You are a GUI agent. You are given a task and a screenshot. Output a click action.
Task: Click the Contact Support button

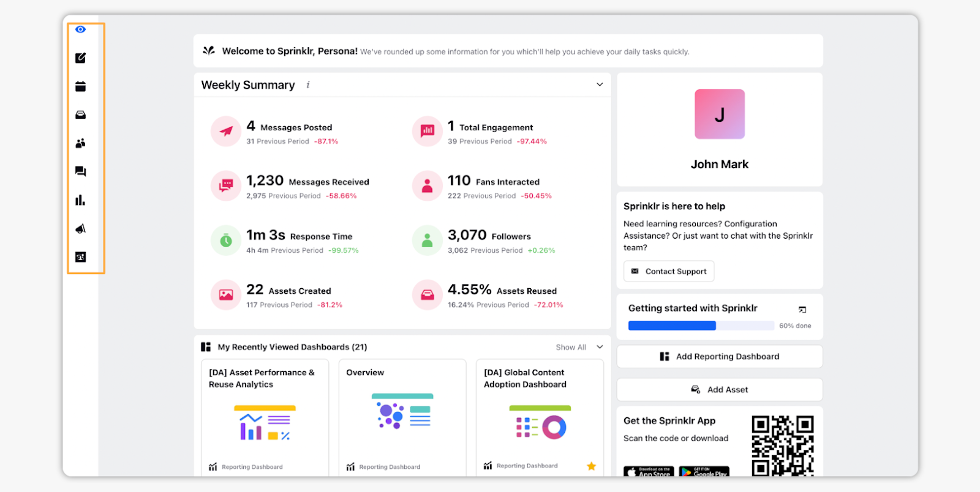pyautogui.click(x=669, y=271)
